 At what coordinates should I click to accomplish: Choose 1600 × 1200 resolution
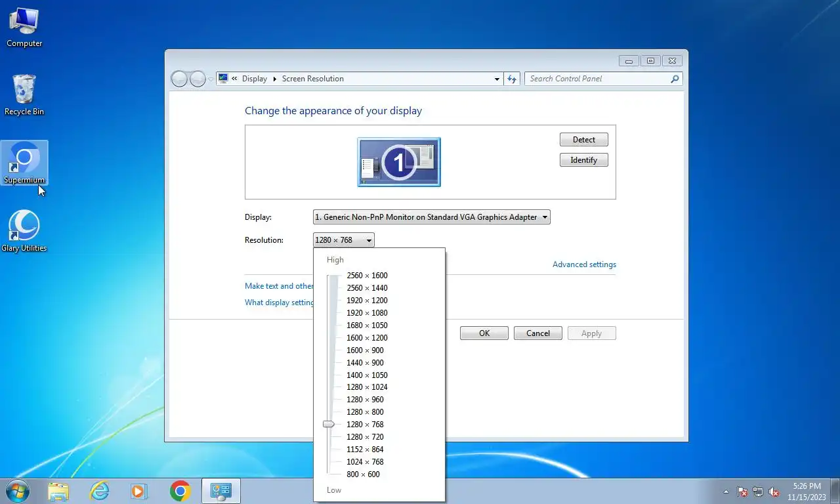[x=367, y=338]
